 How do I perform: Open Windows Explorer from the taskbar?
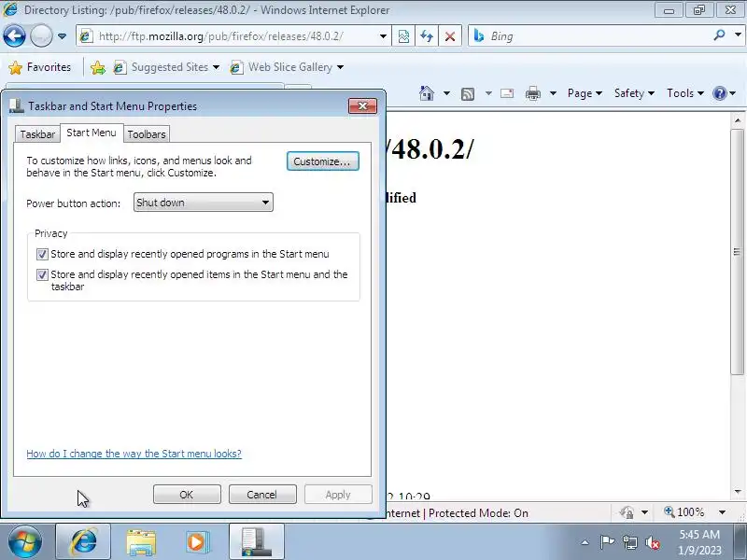pos(141,542)
